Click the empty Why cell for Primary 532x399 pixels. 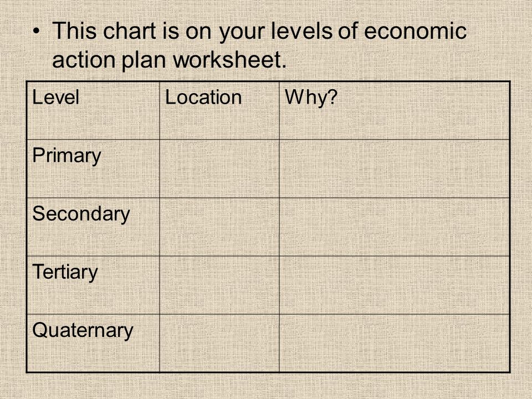395,168
